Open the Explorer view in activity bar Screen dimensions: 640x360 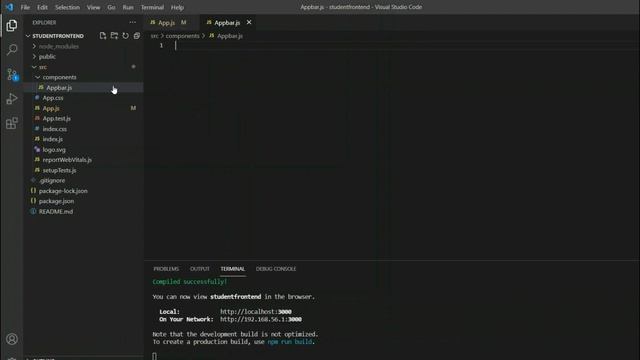[12, 25]
